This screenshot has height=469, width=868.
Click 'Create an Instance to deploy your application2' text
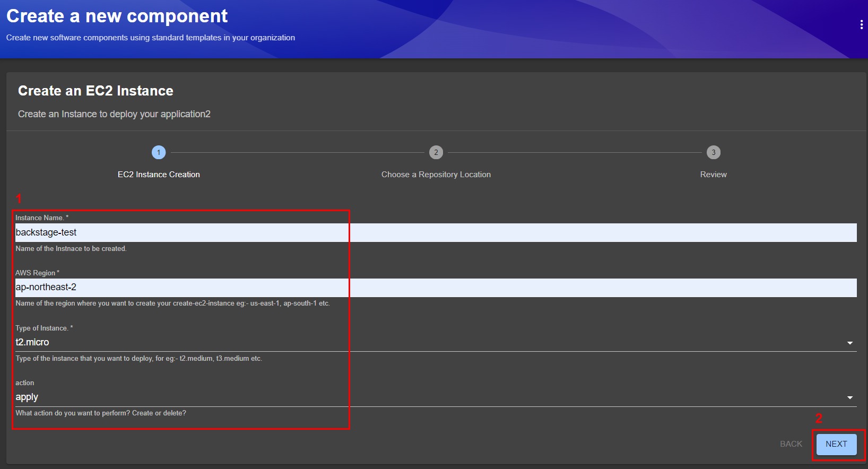pyautogui.click(x=114, y=114)
